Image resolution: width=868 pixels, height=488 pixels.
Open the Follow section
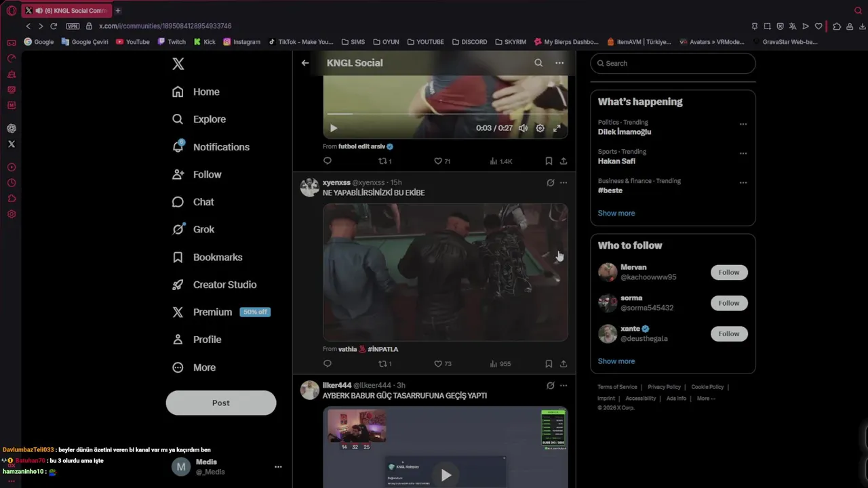(197, 174)
